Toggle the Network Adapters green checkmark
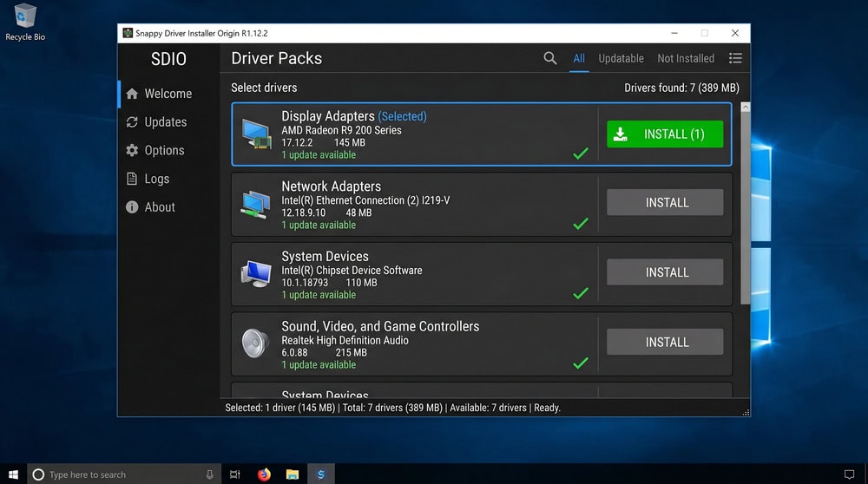The image size is (868, 484). click(x=581, y=224)
